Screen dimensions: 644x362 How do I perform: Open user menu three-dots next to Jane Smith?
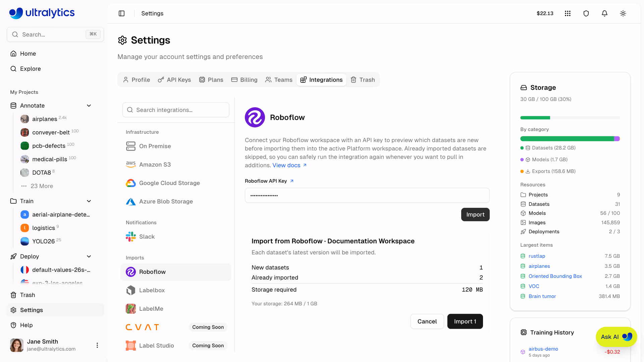coord(97,345)
